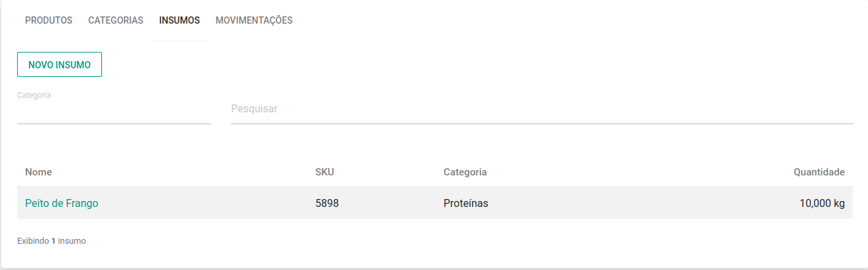This screenshot has height=270, width=868.
Task: Click the SKU value 5898
Action: click(327, 204)
